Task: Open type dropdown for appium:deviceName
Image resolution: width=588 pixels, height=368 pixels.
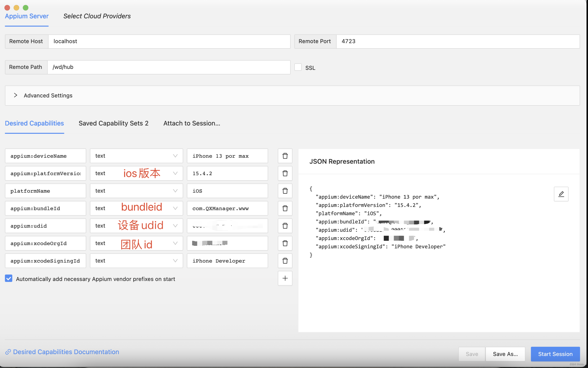Action: tap(136, 156)
